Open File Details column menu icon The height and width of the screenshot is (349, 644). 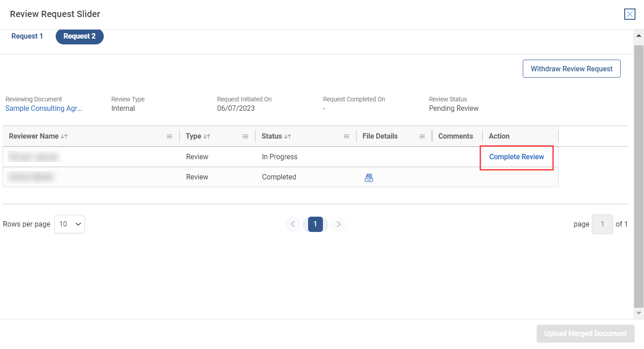click(422, 136)
